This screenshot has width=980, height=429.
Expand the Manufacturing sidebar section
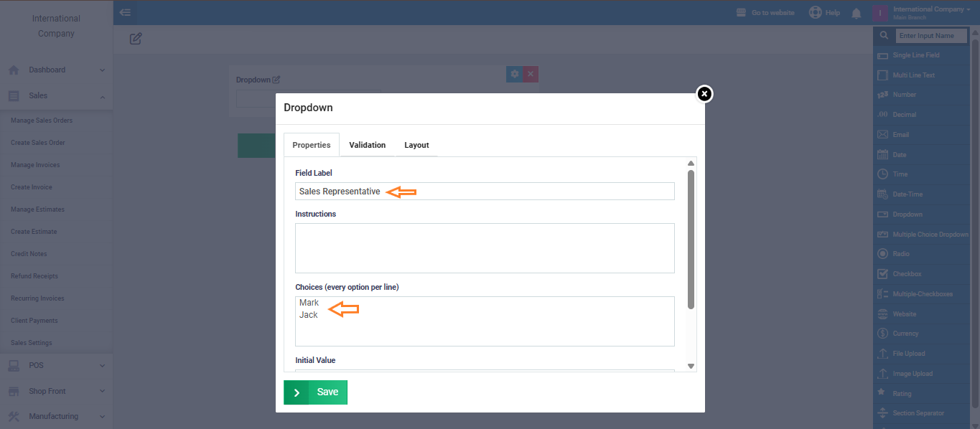(x=56, y=416)
